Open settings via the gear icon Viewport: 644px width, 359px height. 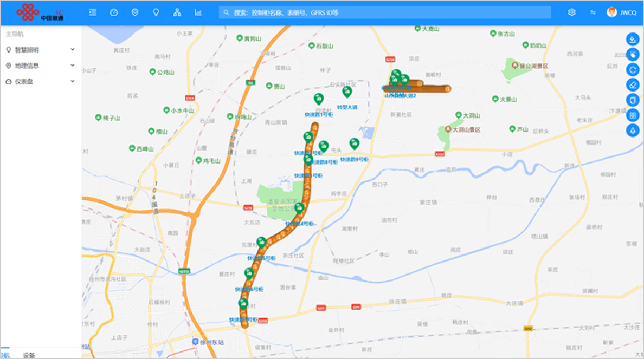coord(571,12)
